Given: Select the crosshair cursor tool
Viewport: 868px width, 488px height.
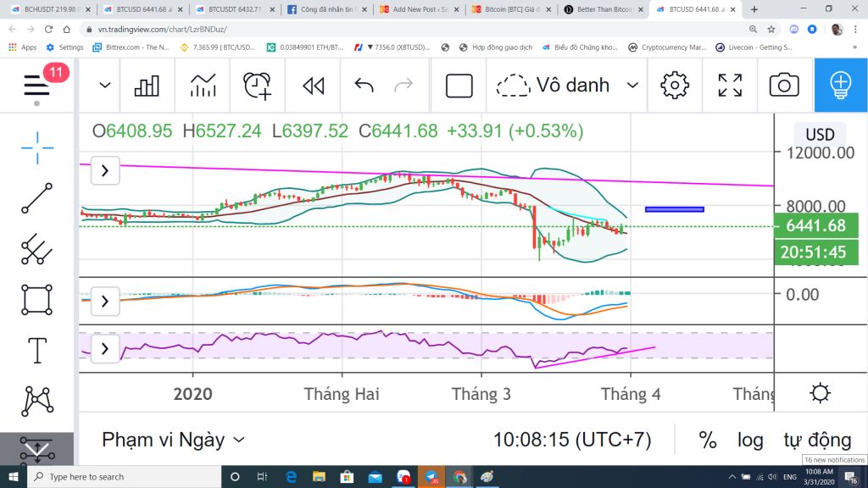Looking at the screenshot, I should click(37, 147).
